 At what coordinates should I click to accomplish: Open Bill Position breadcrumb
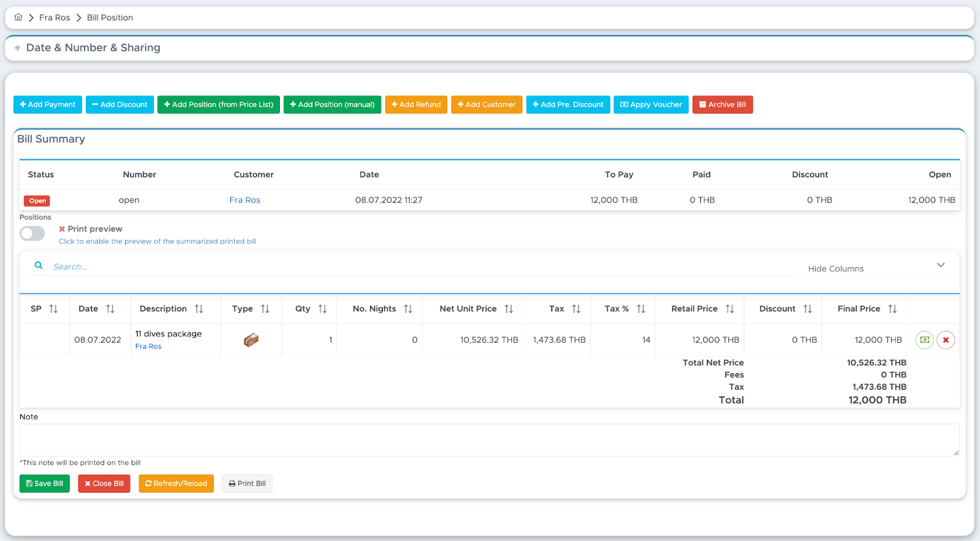(x=110, y=18)
